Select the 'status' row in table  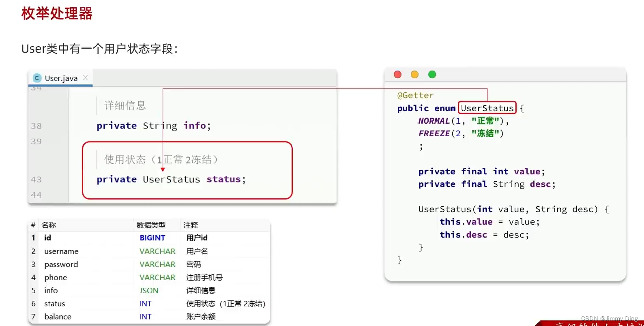click(149, 304)
